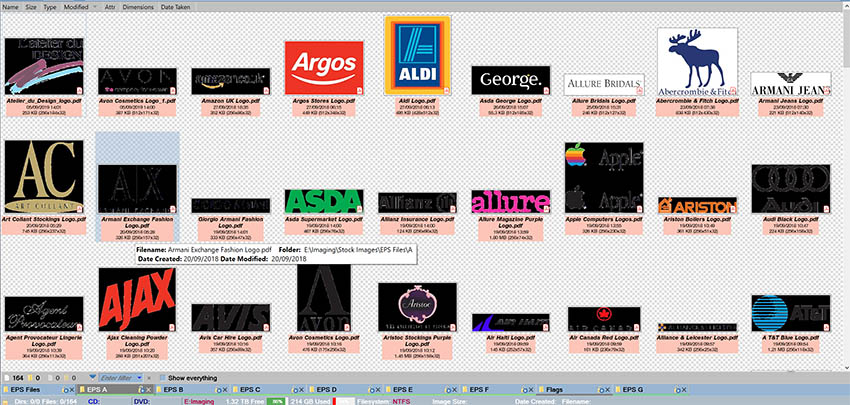This screenshot has height=405, width=850.
Task: Select the Atelier_du_Design_logo.pdf thumbnail
Action: [44, 66]
